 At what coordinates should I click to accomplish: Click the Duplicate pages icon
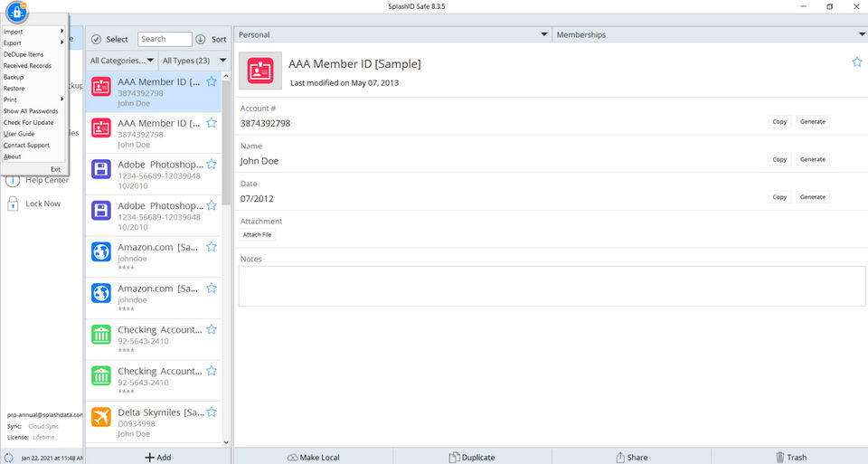454,458
